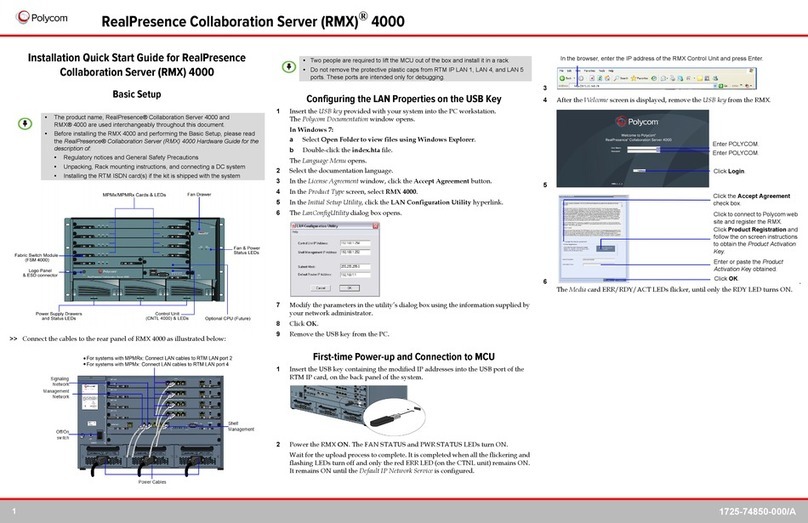Click the browser address bar in the toolbar screenshot
Screen dimensions: 808x523
642,86
